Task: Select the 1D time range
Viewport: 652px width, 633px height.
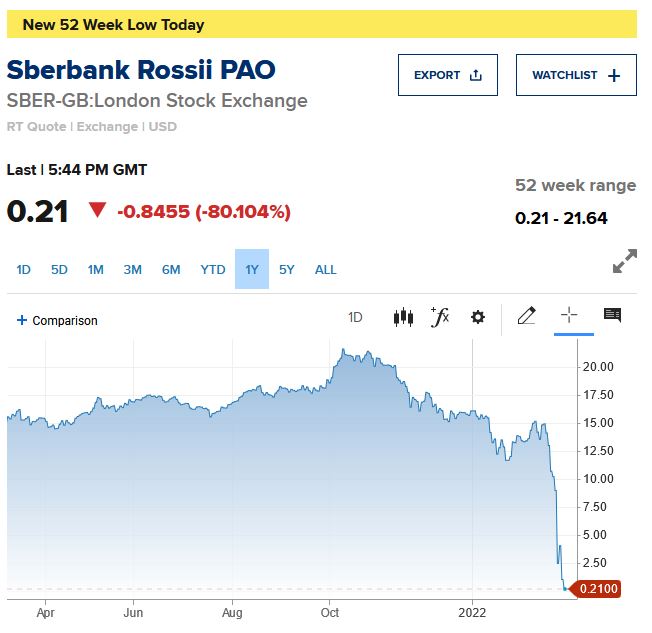Action: tap(24, 270)
